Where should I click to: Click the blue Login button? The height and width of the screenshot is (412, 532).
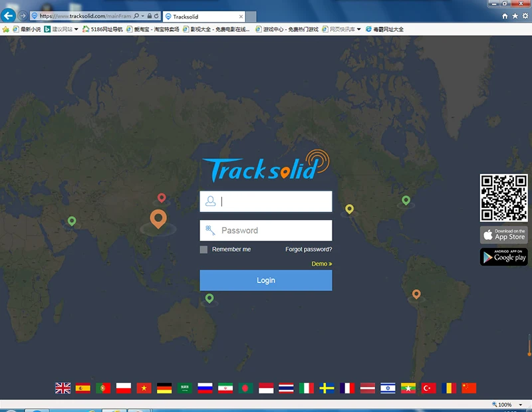[x=266, y=280]
